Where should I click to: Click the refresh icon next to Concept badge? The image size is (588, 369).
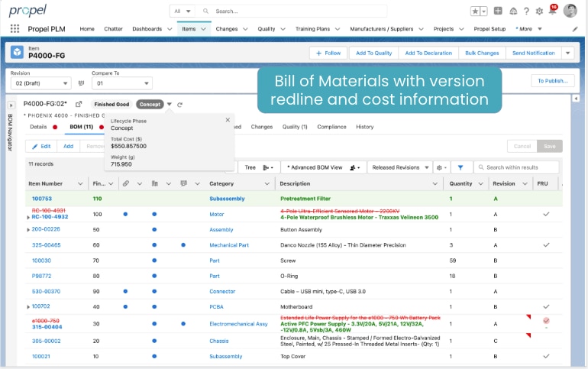tap(180, 105)
